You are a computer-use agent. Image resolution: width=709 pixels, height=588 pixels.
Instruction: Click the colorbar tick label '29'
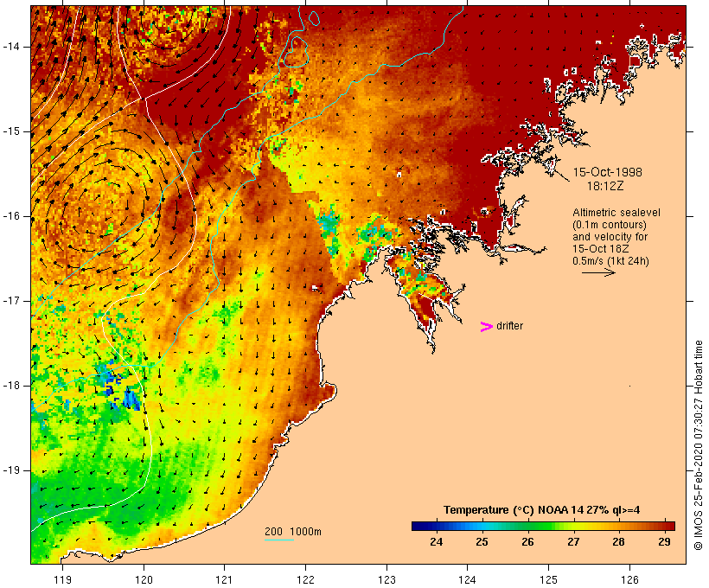point(664,541)
